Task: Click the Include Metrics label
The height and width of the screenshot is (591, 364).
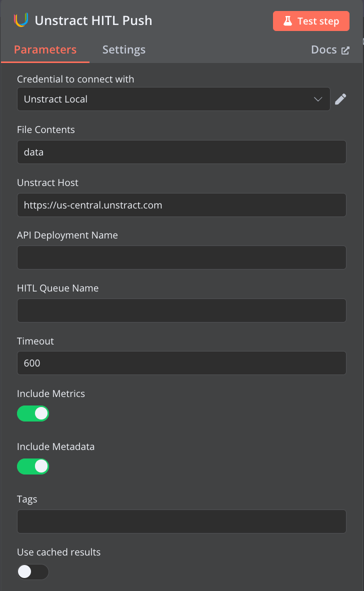Action: coord(51,393)
